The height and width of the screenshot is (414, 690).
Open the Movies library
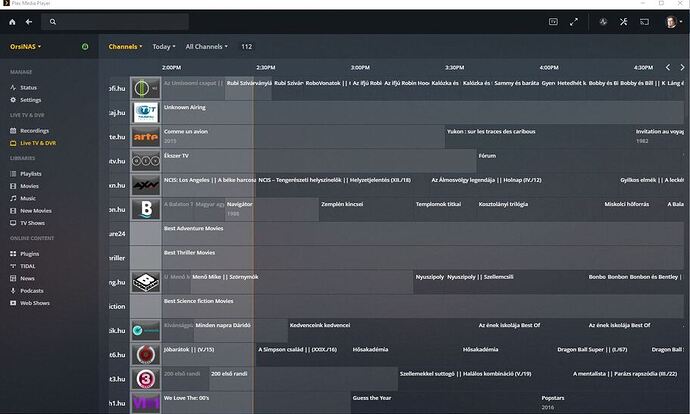[x=29, y=186]
